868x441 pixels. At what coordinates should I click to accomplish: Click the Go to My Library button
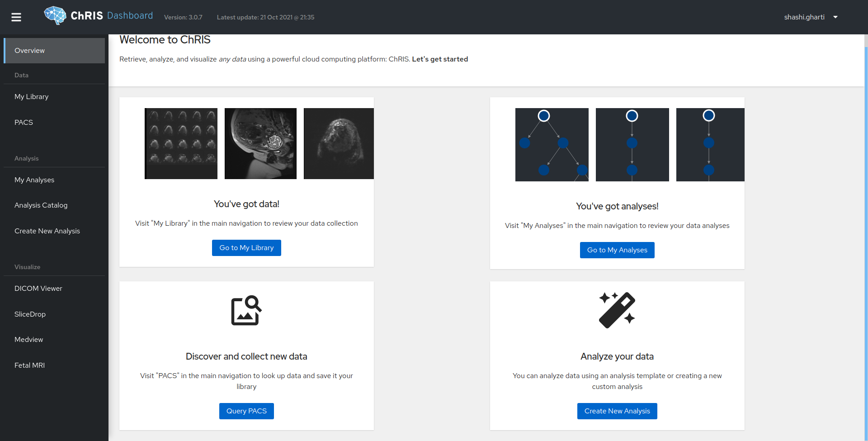click(246, 247)
